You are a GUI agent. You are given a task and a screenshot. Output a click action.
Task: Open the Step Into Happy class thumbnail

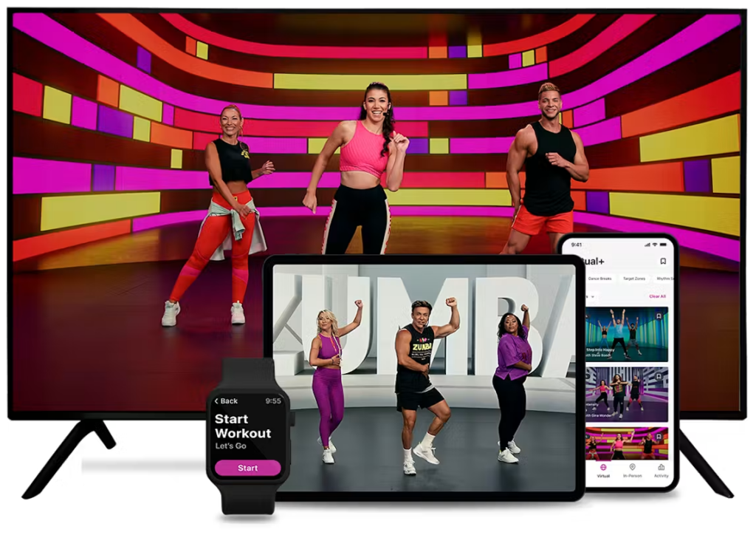[x=626, y=334]
